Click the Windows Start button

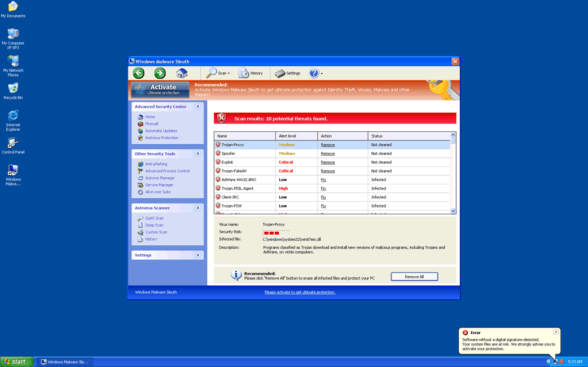coord(16,361)
